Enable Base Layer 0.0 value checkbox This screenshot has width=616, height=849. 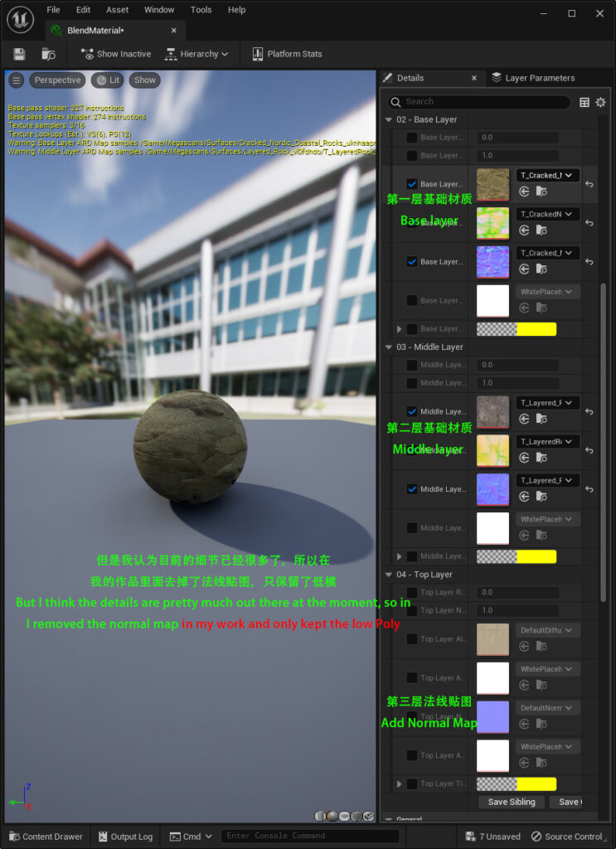tap(412, 138)
